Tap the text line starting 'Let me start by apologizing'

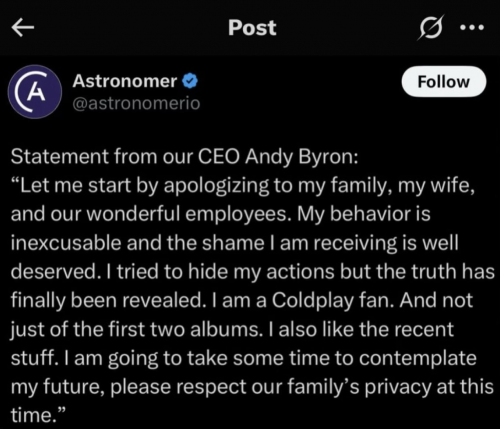243,186
